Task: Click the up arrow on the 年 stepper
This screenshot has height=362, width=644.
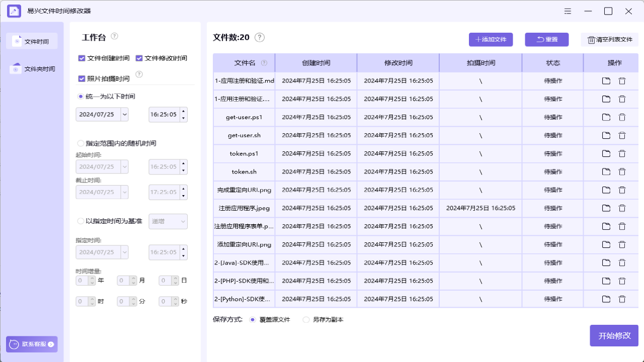Action: pos(93,278)
